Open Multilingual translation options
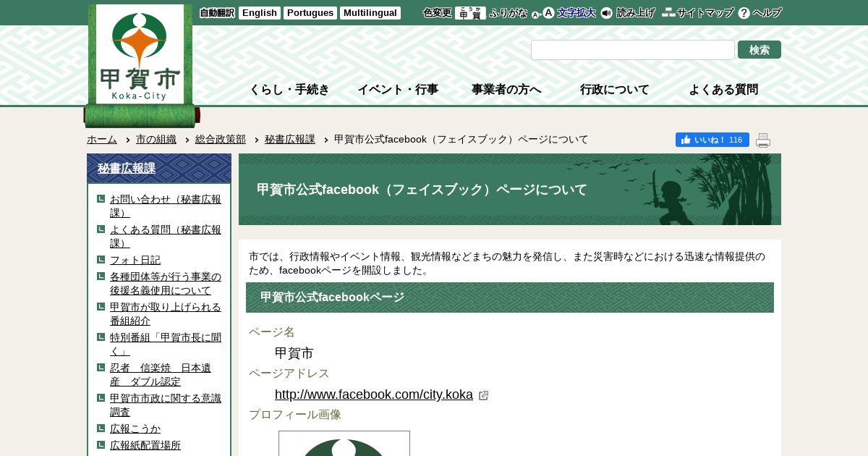 click(x=370, y=13)
